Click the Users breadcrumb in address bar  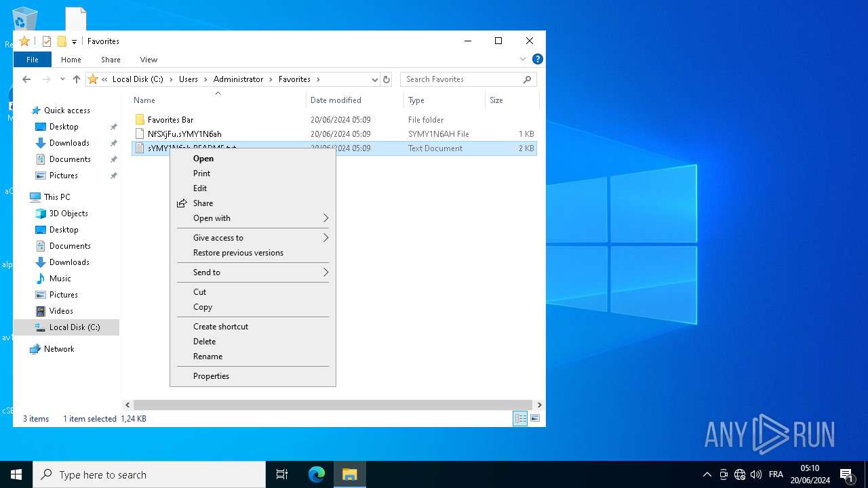coord(189,79)
